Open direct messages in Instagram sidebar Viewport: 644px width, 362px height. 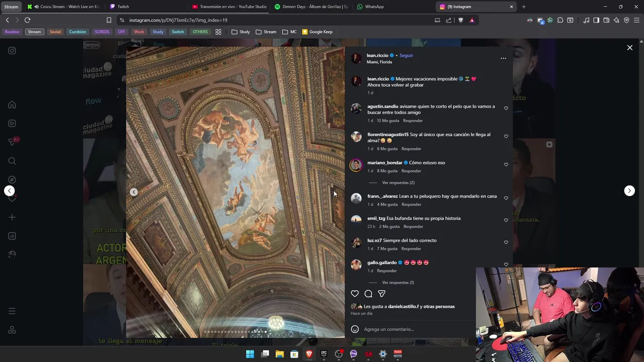(12, 142)
